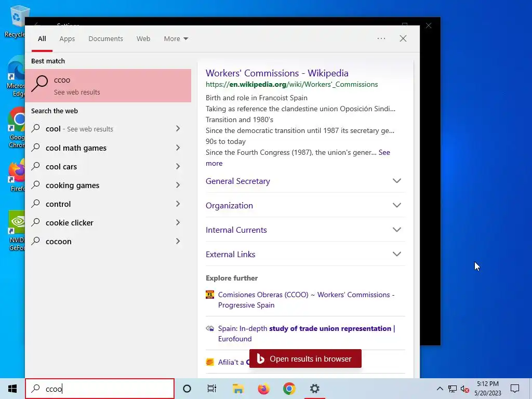Choose the 'cooking games' suggestion text

point(73,185)
